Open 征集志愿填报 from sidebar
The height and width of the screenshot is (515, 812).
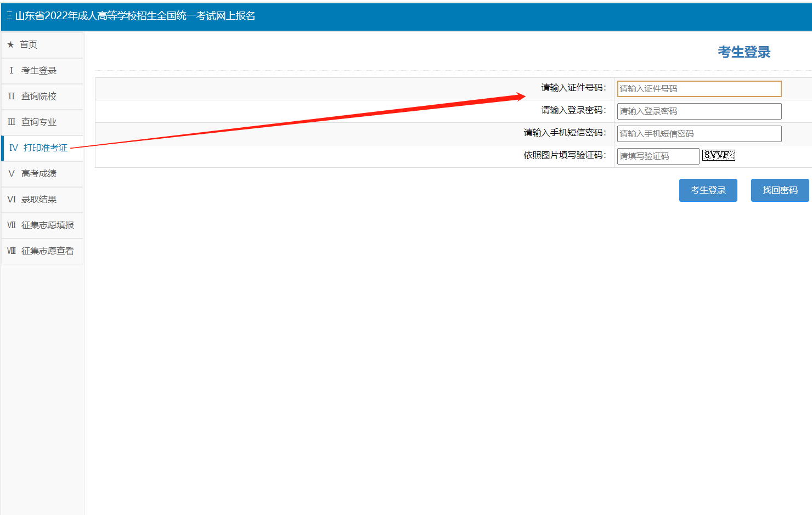click(42, 225)
